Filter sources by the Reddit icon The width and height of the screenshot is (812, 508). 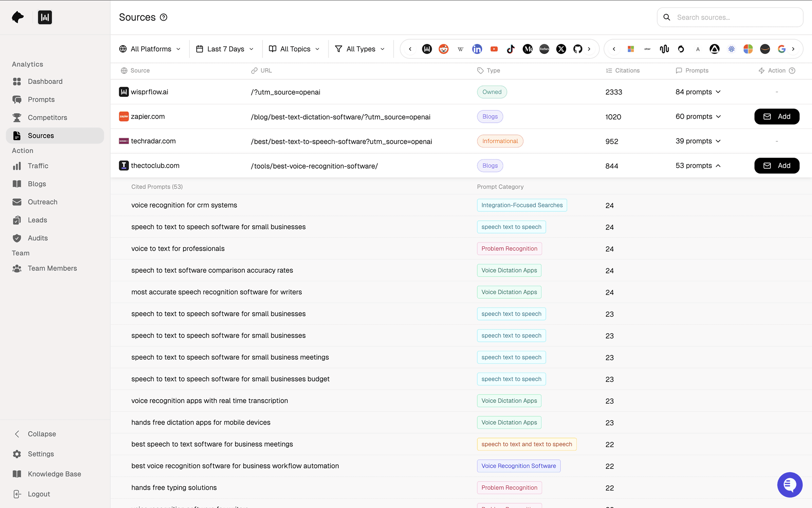(x=443, y=49)
